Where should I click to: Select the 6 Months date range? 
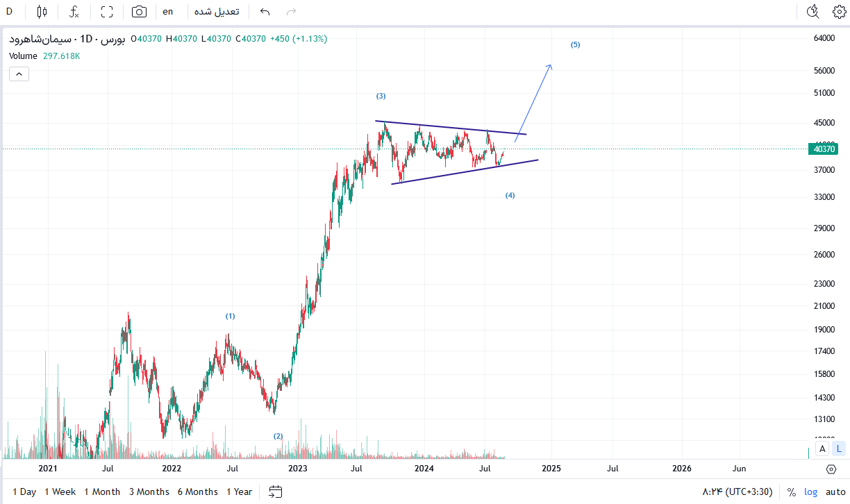(197, 492)
